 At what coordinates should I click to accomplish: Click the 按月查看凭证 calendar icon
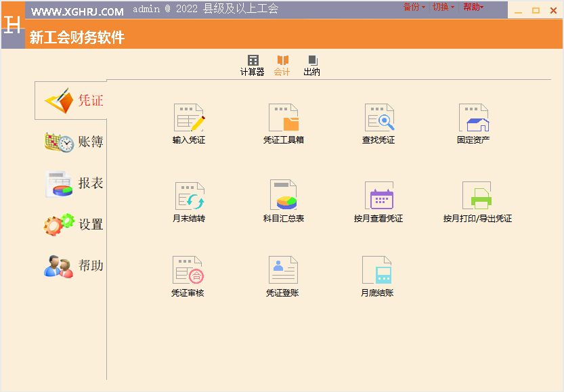[378, 197]
